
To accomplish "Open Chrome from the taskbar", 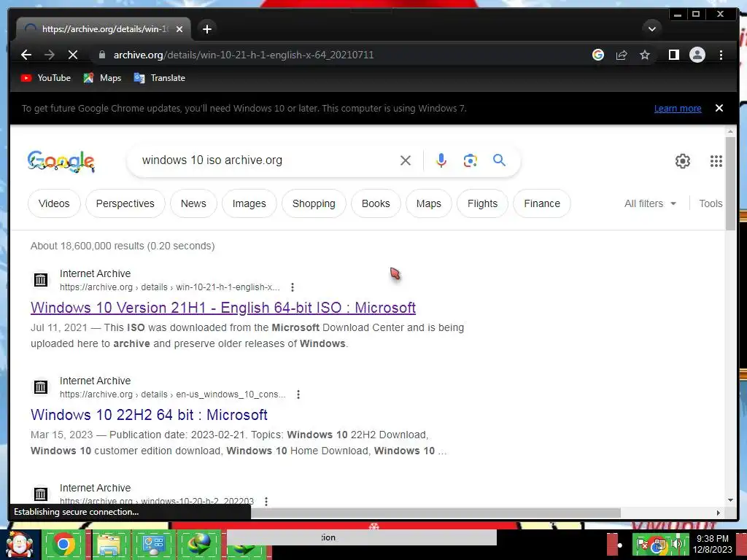I will (63, 545).
